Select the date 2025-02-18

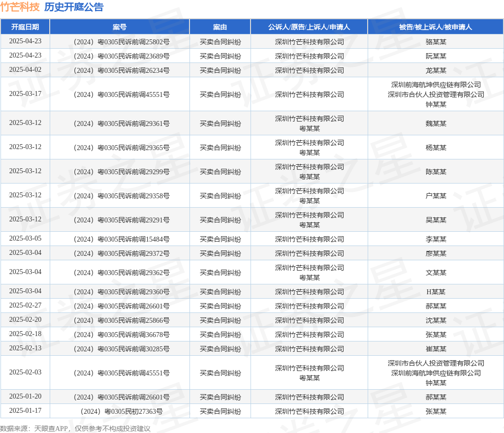click(x=26, y=334)
